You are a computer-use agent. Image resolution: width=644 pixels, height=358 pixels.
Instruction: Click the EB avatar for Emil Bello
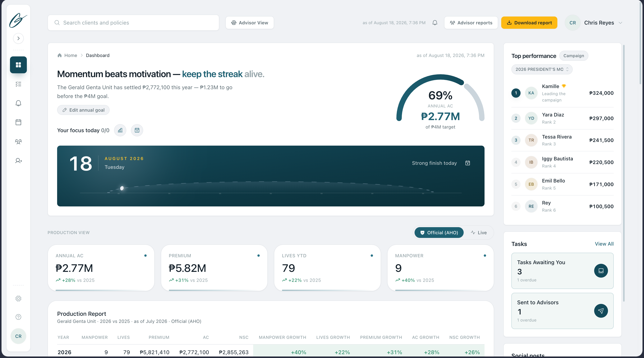tap(531, 184)
